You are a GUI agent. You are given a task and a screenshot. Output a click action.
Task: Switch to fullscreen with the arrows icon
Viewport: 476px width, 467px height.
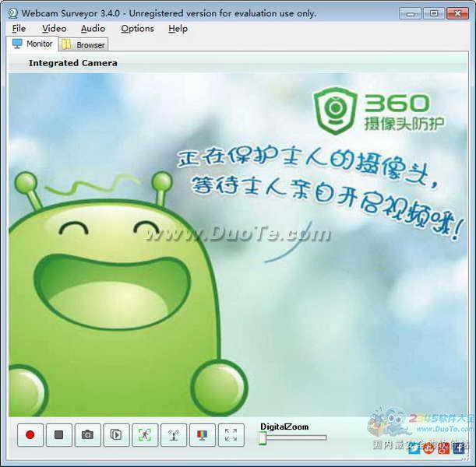coord(231,435)
